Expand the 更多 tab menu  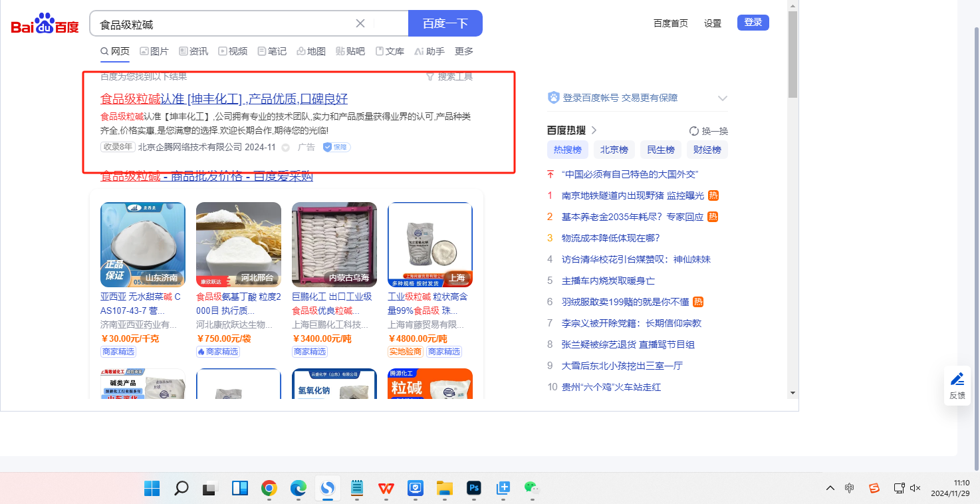click(464, 51)
